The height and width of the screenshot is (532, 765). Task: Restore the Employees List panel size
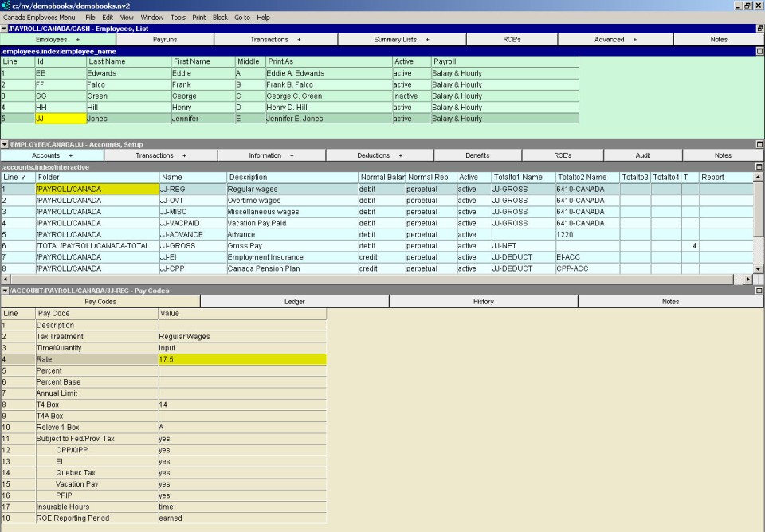(x=759, y=29)
